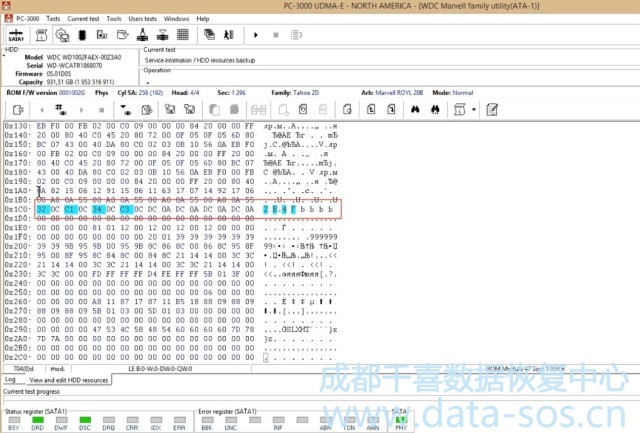Image resolution: width=640 pixels, height=433 pixels.
Task: Open the scroll-shaped report icon in top toolbar
Action: (x=41, y=35)
